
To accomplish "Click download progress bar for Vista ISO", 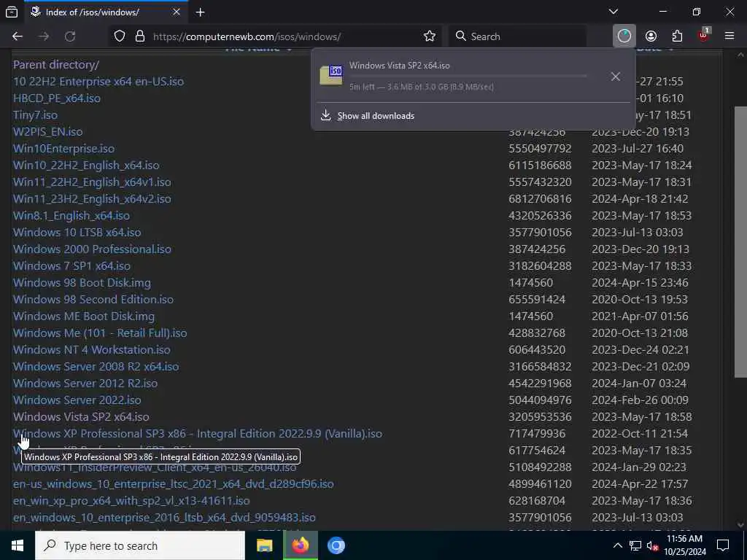I will coord(468,76).
